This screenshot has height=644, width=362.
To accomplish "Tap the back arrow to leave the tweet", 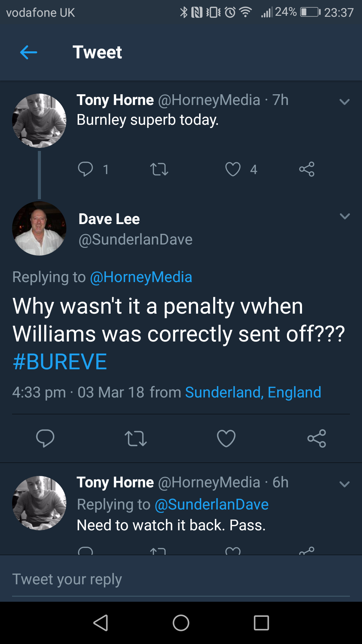I will (x=28, y=52).
